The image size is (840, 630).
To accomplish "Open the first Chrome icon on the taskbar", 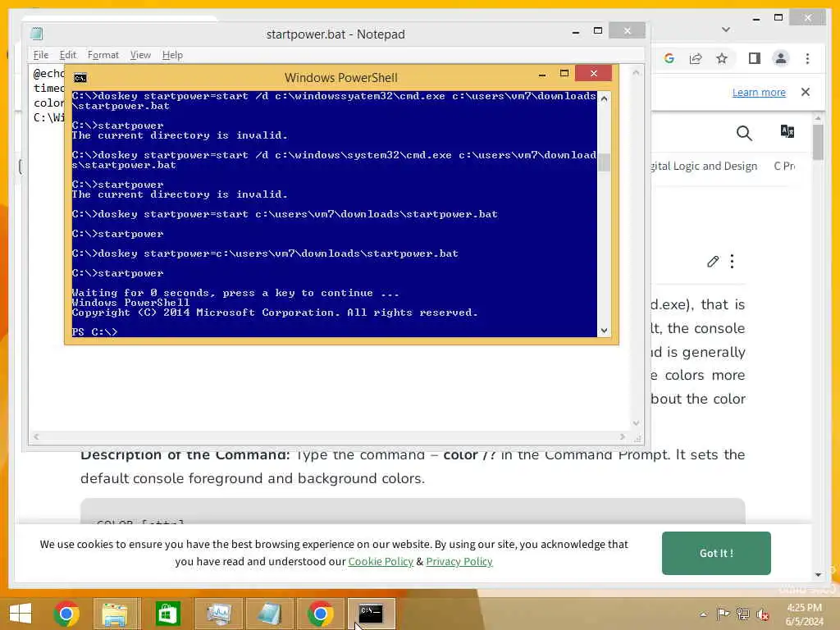I will pyautogui.click(x=66, y=614).
